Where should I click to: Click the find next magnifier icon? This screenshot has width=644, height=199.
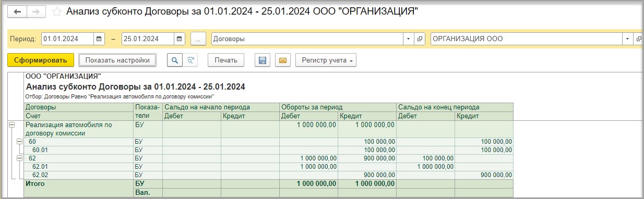coord(190,60)
